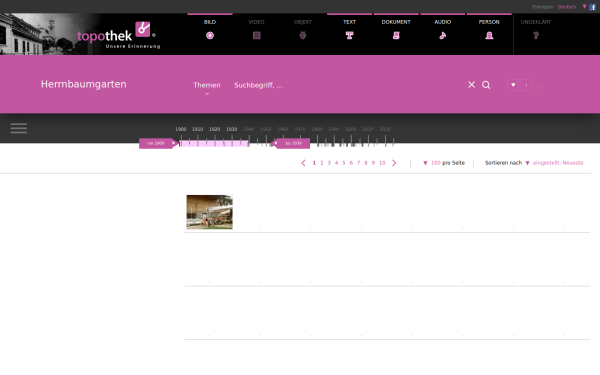
Task: Open the Facebook page icon
Action: 592,7
